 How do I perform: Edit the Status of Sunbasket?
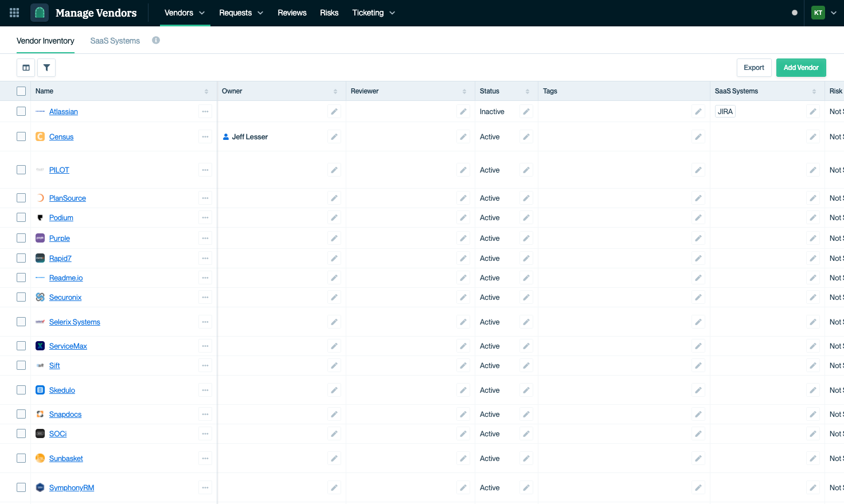pyautogui.click(x=526, y=458)
